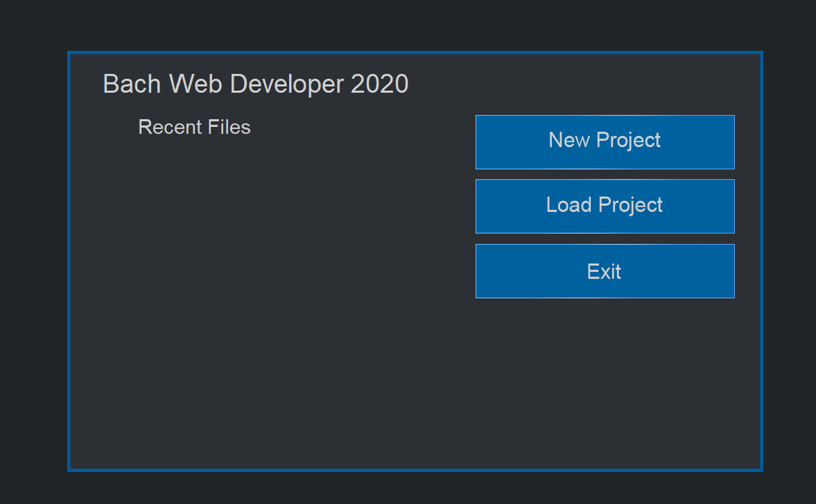Open an existing project via Load Project
Viewport: 816px width, 504px height.
pos(605,207)
